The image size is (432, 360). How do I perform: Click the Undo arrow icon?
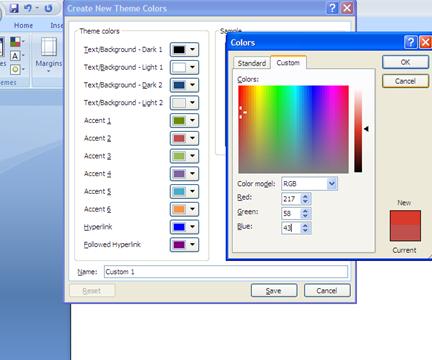click(28, 8)
